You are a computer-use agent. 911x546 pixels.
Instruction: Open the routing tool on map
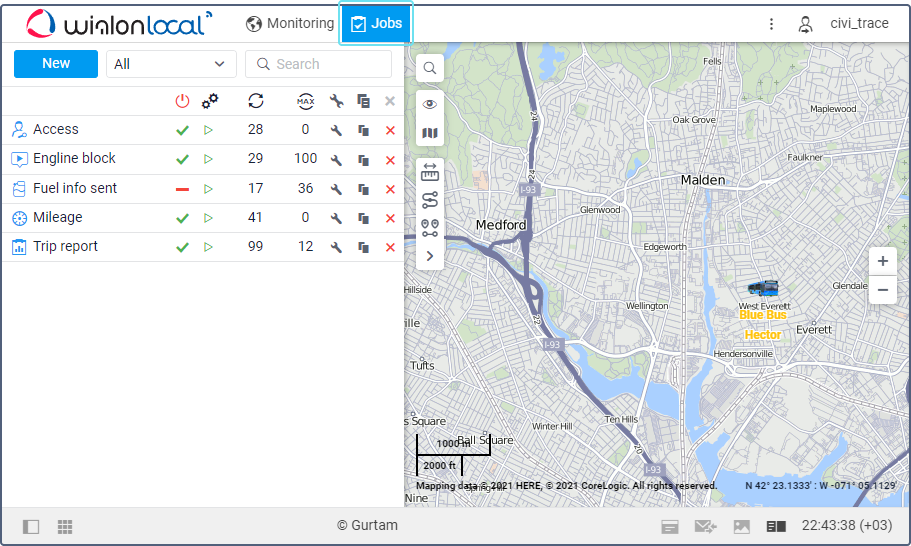pos(430,200)
